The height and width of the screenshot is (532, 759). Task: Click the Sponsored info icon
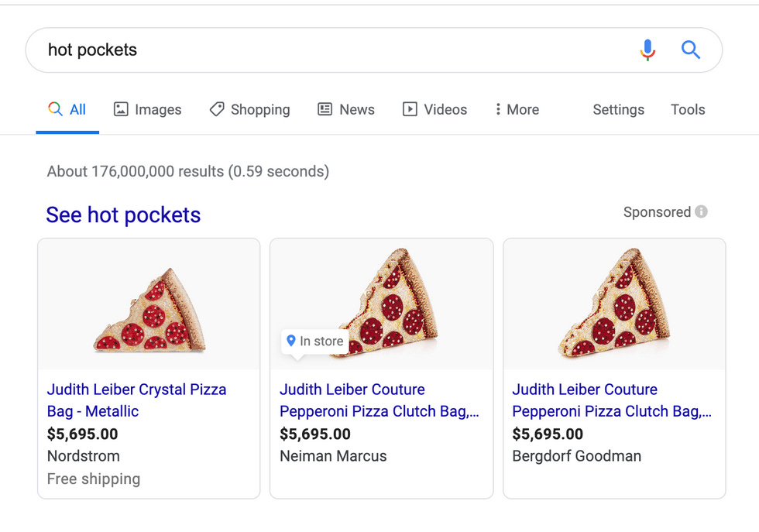point(701,211)
